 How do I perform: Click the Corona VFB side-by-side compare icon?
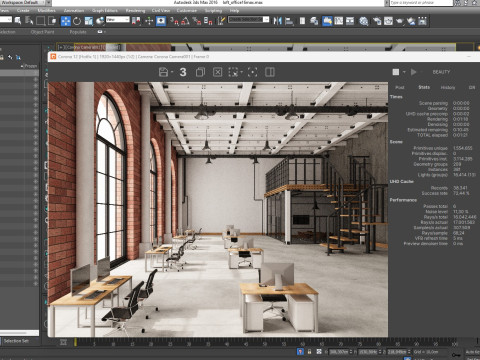[x=270, y=72]
